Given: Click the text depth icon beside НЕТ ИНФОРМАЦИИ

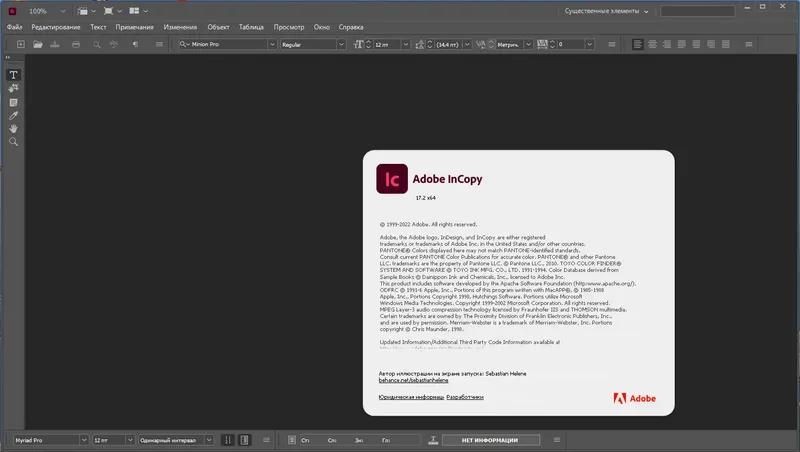Looking at the screenshot, I should click(433, 440).
